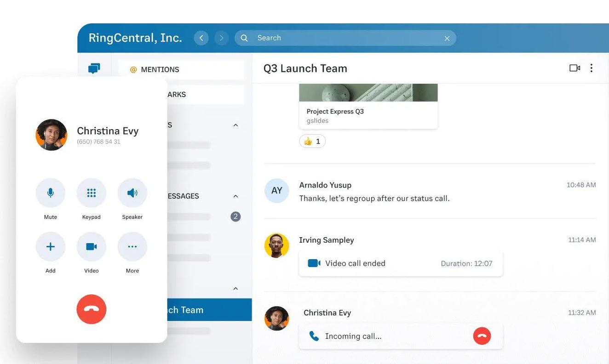The image size is (609, 364).
Task: Go forward with the right arrow button
Action: coord(221,38)
